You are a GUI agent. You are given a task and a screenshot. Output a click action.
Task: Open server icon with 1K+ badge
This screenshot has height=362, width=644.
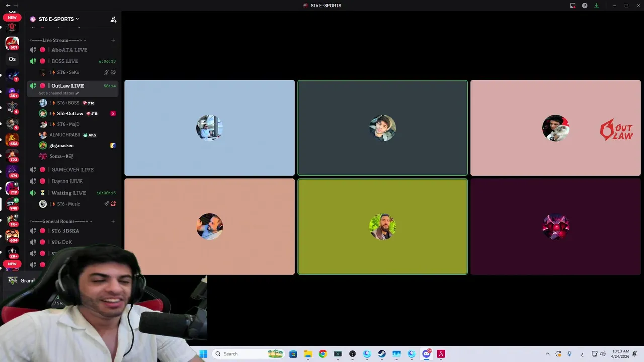coord(12,220)
